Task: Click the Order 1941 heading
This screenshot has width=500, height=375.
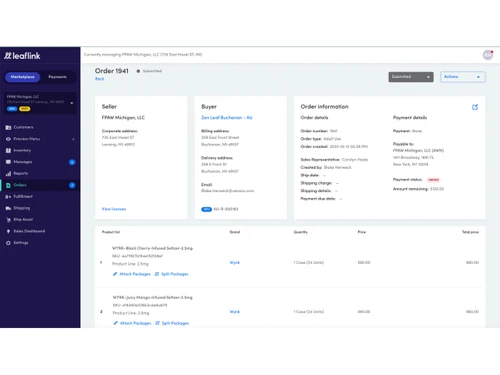Action: coord(112,71)
